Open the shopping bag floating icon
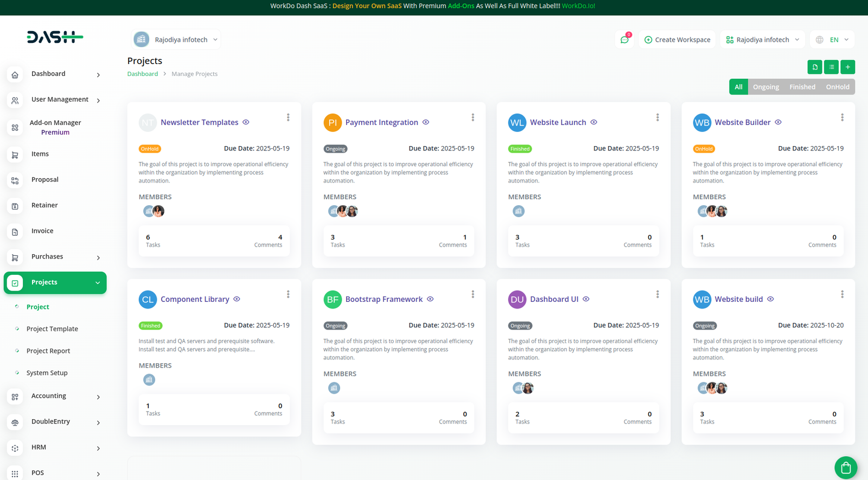This screenshot has width=868, height=480. pos(845,467)
